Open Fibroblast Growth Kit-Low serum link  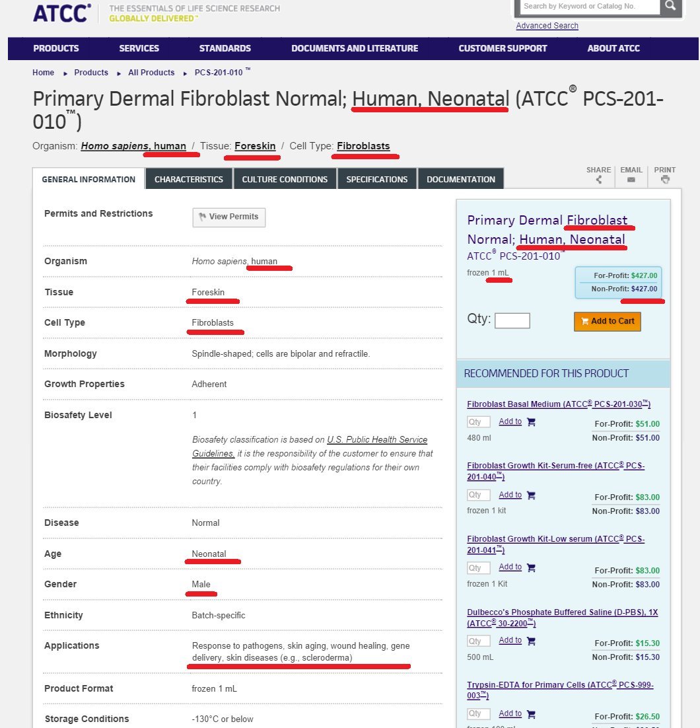pos(555,544)
